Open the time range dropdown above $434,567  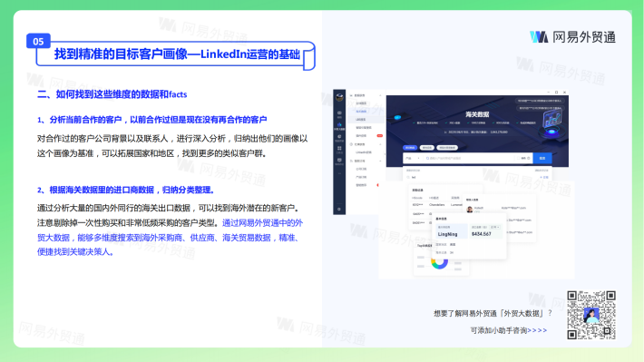(x=495, y=227)
